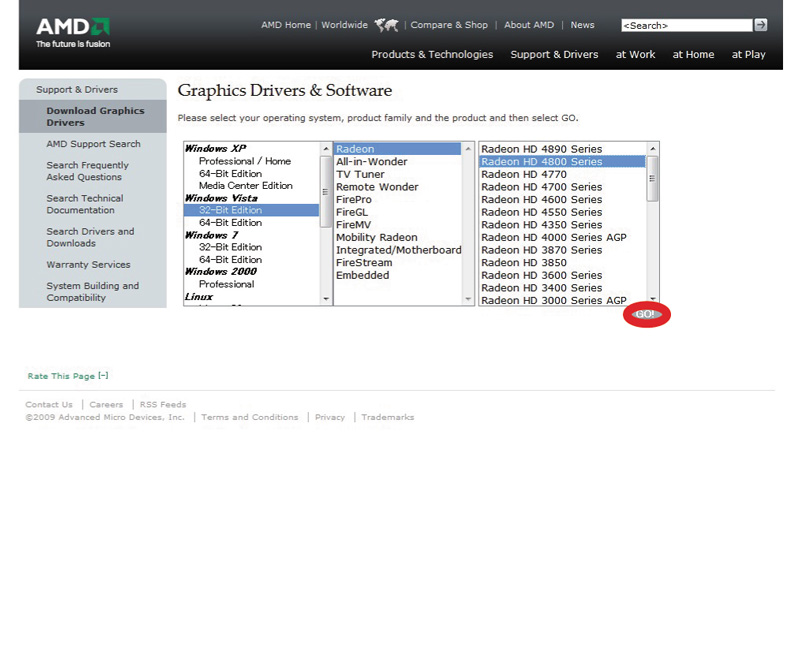
Task: Select Radeon product family
Action: coord(397,149)
